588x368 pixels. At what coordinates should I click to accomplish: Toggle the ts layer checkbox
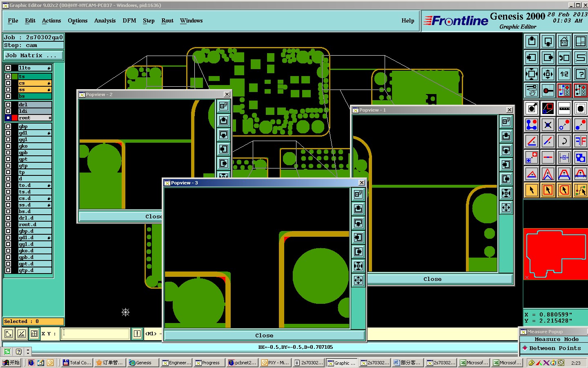(8, 76)
